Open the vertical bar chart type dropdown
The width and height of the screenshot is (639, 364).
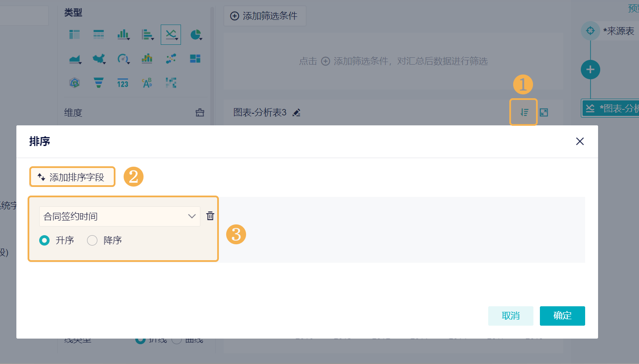[x=123, y=34]
